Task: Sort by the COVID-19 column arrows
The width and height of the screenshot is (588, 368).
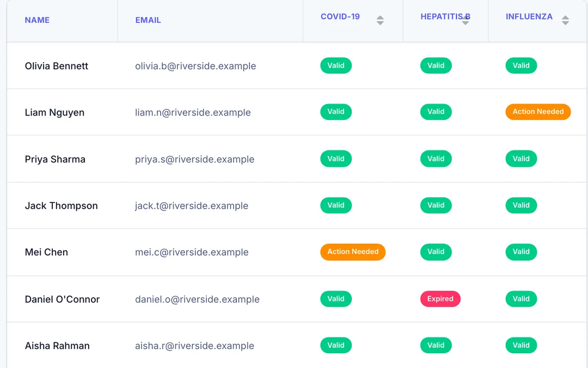Action: 380,20
